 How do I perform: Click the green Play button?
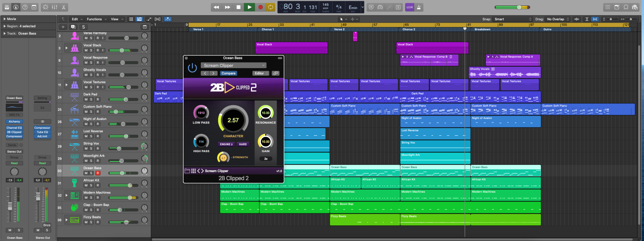click(249, 7)
